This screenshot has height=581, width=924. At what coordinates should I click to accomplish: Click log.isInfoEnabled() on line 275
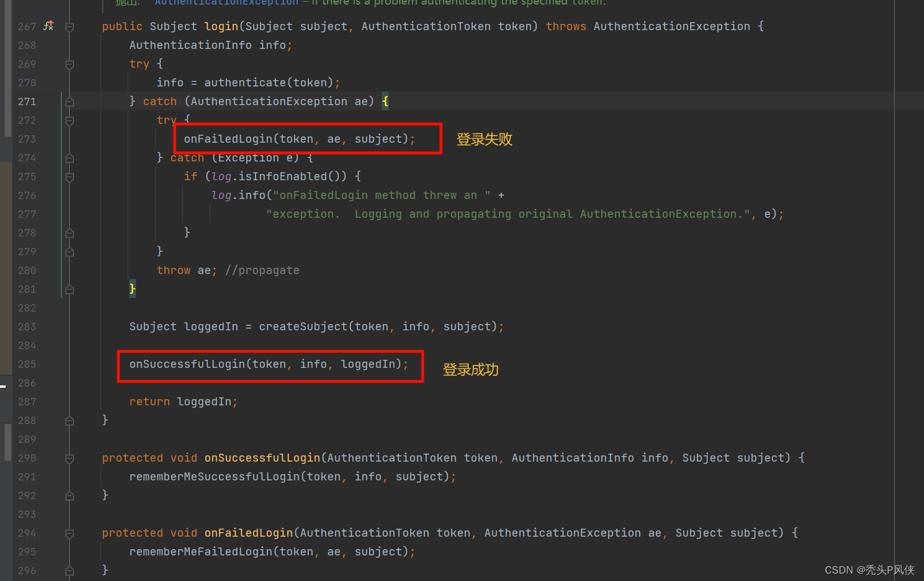point(279,176)
